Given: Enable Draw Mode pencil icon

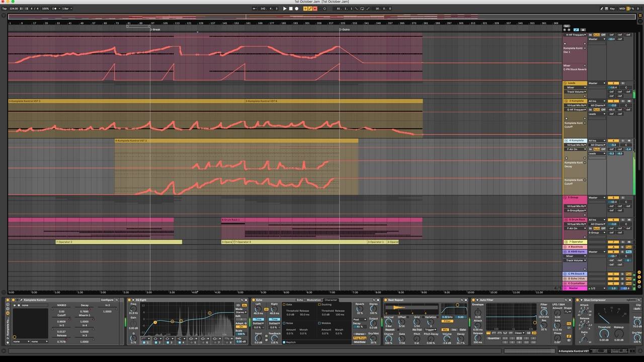Looking at the screenshot, I should pos(602,9).
